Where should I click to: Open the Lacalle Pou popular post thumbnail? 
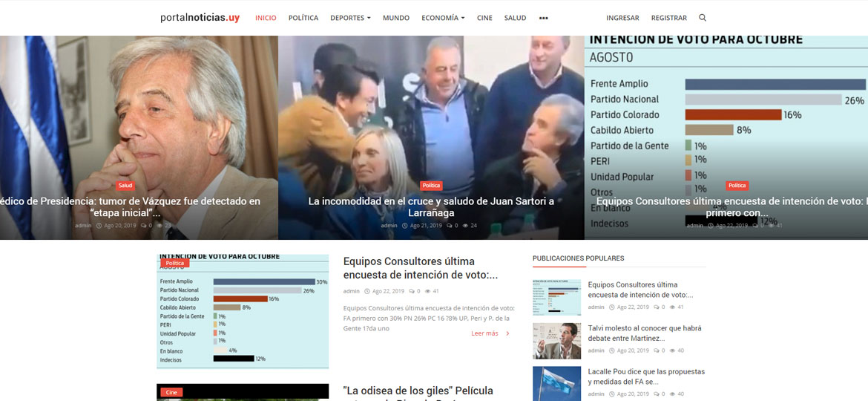(556, 383)
